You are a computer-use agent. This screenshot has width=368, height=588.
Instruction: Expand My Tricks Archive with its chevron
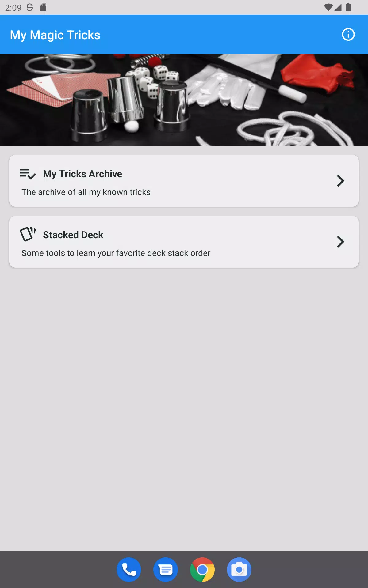[x=340, y=181]
